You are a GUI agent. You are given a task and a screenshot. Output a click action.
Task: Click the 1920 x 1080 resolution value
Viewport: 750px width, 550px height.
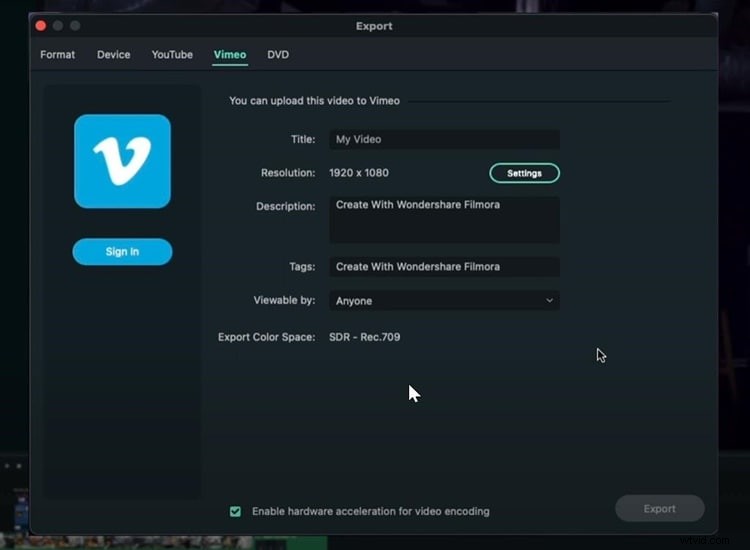(x=359, y=173)
